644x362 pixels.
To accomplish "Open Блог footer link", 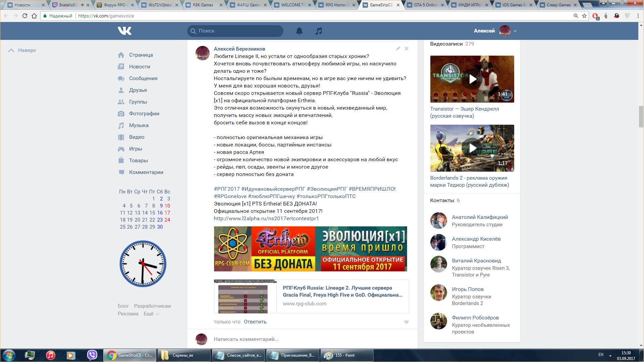I will tap(123, 306).
